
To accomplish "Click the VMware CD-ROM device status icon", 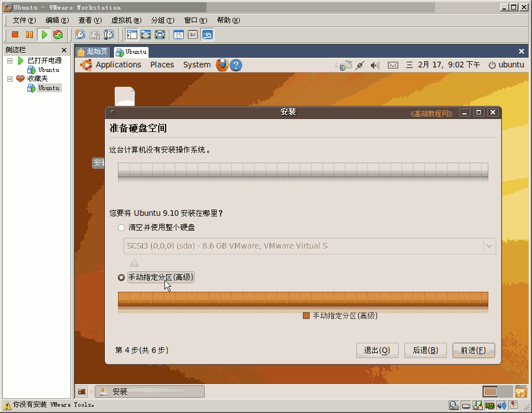I will click(454, 406).
